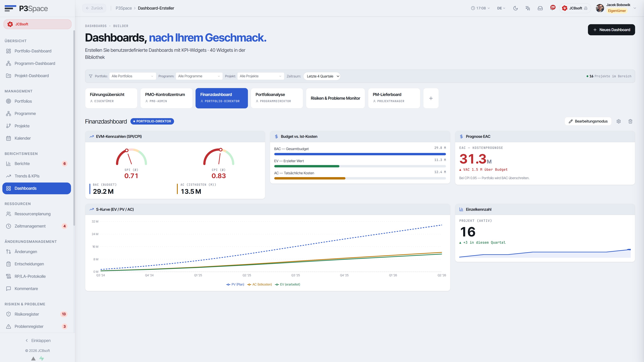Click the Einzelkennzahl chart icon

click(461, 210)
